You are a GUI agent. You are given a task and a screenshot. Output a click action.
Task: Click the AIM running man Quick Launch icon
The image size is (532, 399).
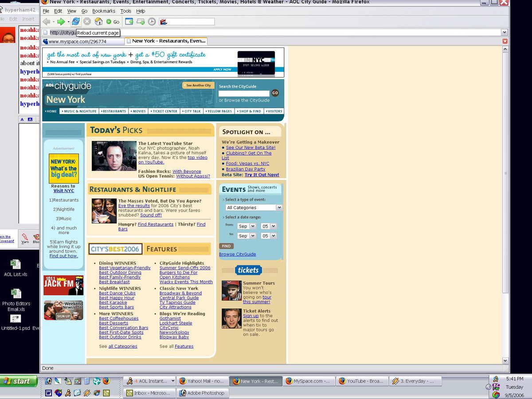[x=68, y=393]
